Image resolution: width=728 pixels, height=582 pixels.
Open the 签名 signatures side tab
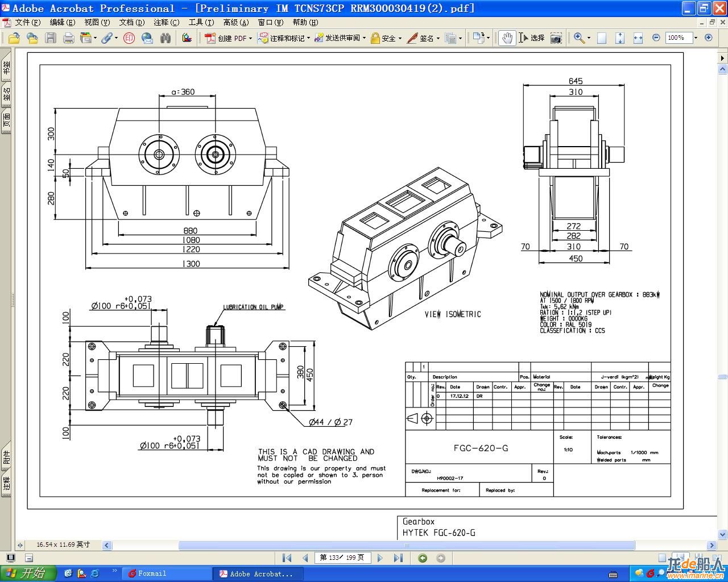click(6, 94)
